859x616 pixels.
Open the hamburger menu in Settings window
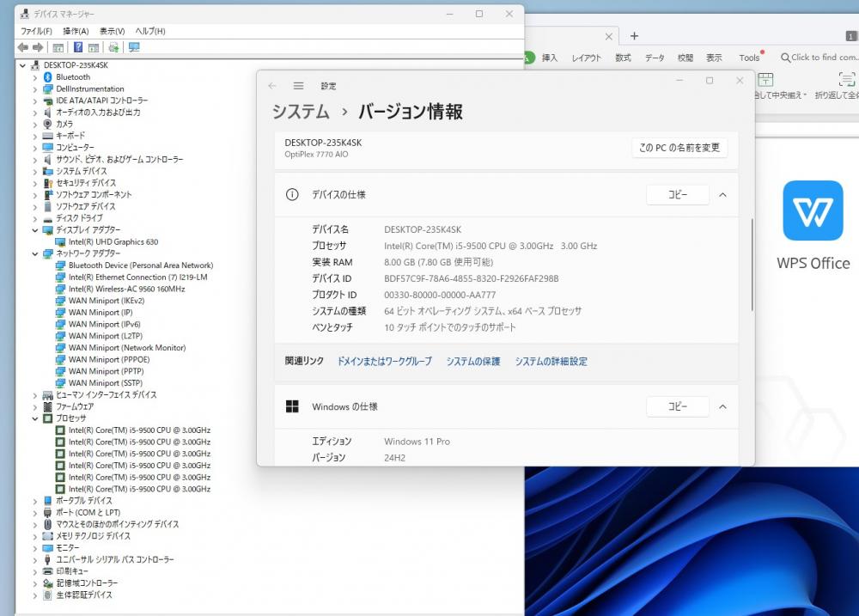click(x=298, y=86)
